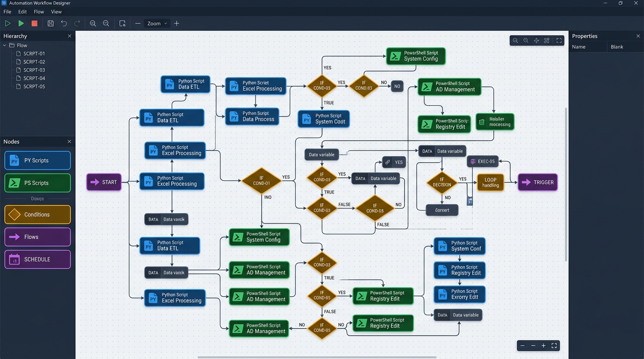
Task: Click the solid green play button
Action: [x=21, y=23]
